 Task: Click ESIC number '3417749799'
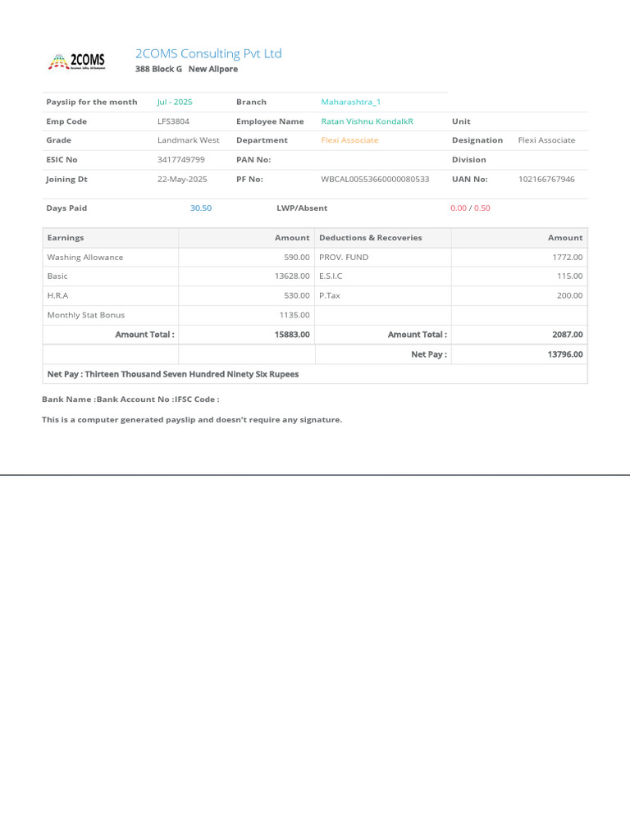pyautogui.click(x=181, y=160)
